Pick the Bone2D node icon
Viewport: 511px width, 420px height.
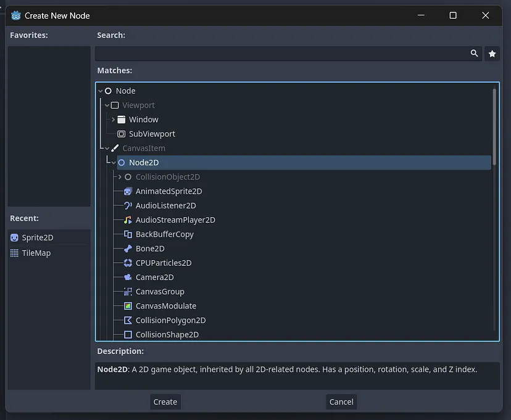[128, 249]
